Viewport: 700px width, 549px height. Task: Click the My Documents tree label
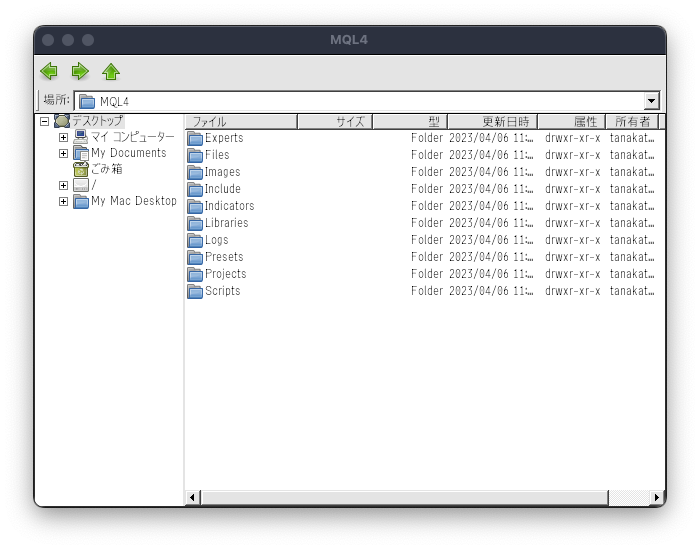point(129,153)
